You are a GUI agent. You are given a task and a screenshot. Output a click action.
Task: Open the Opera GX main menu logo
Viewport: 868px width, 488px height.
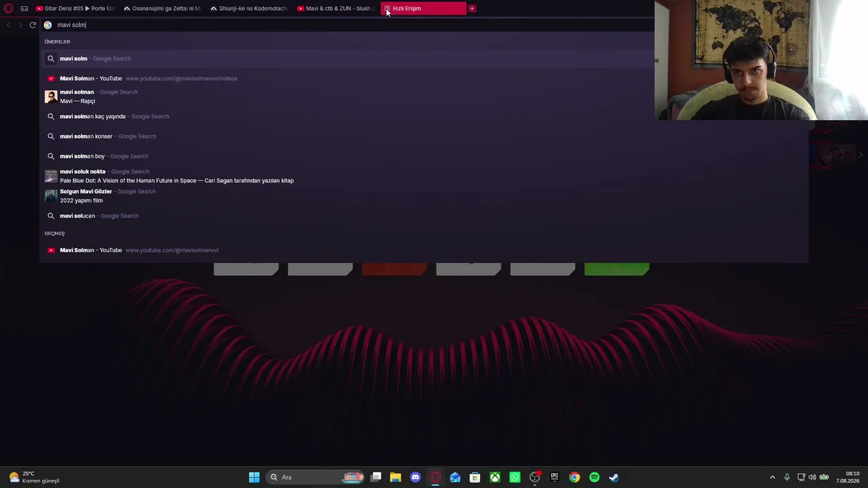[9, 8]
